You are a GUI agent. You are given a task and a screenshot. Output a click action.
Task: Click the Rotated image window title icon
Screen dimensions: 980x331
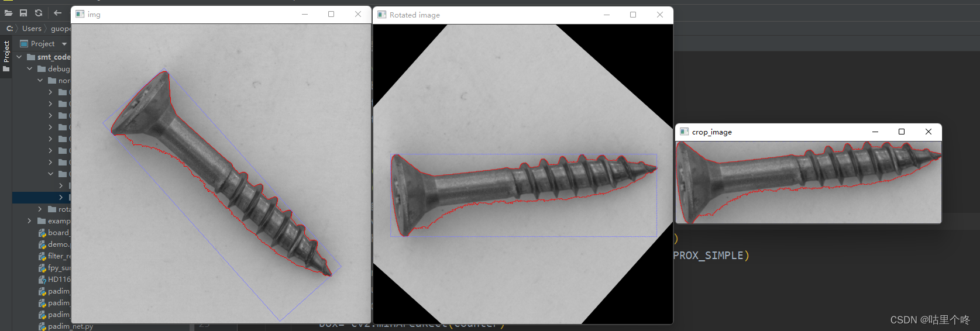tap(382, 15)
